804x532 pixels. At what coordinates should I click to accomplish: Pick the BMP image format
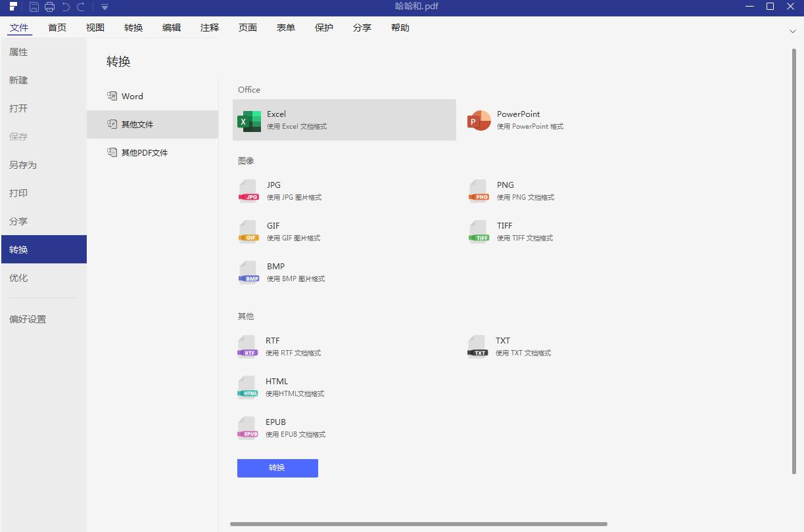coord(275,272)
